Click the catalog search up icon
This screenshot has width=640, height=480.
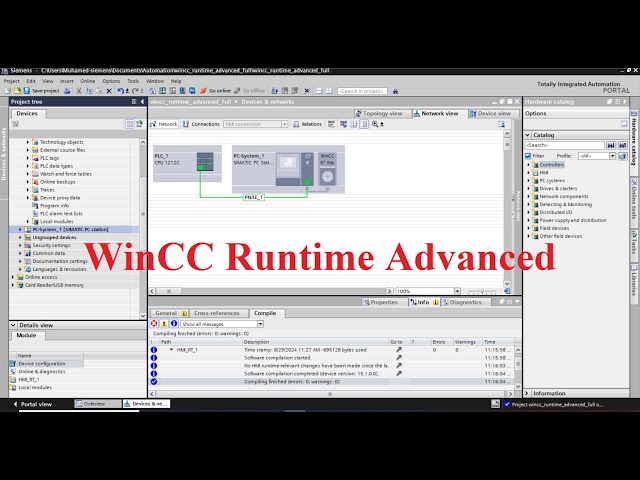pyautogui.click(x=622, y=145)
